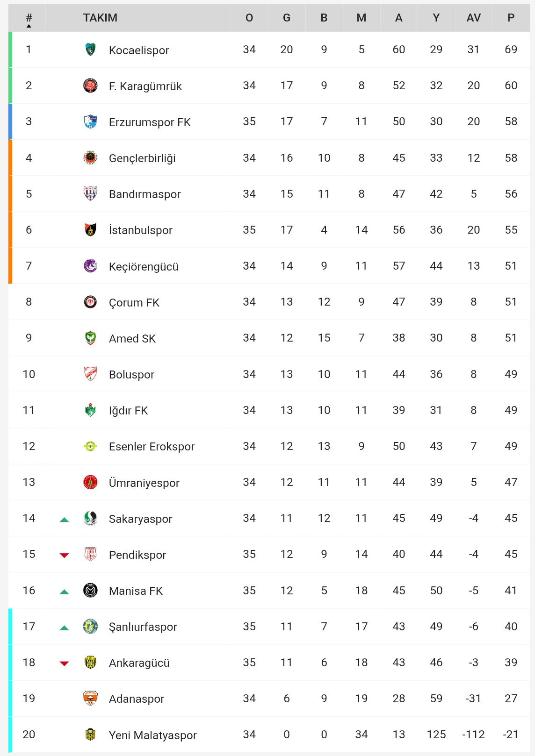Open the Bandırmaspor team link
The height and width of the screenshot is (756, 535).
point(145,194)
